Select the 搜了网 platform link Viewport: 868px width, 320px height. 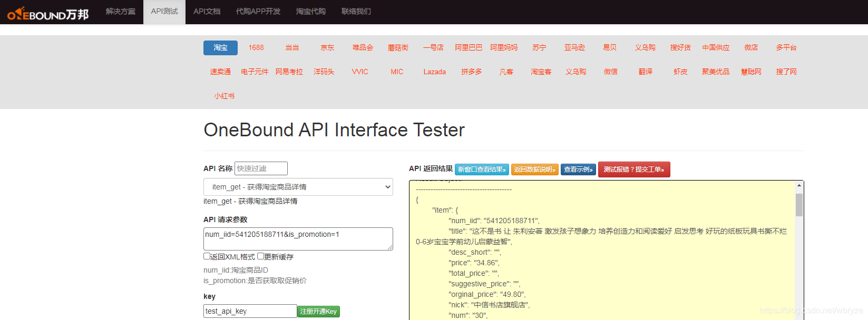tap(786, 72)
